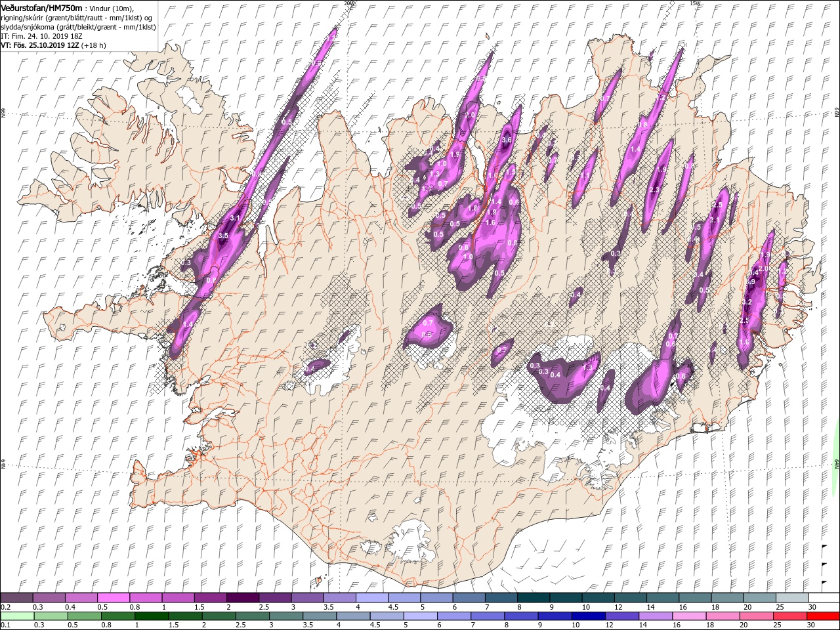Click the "Veðurstofan/HM750m" title text

41,7
